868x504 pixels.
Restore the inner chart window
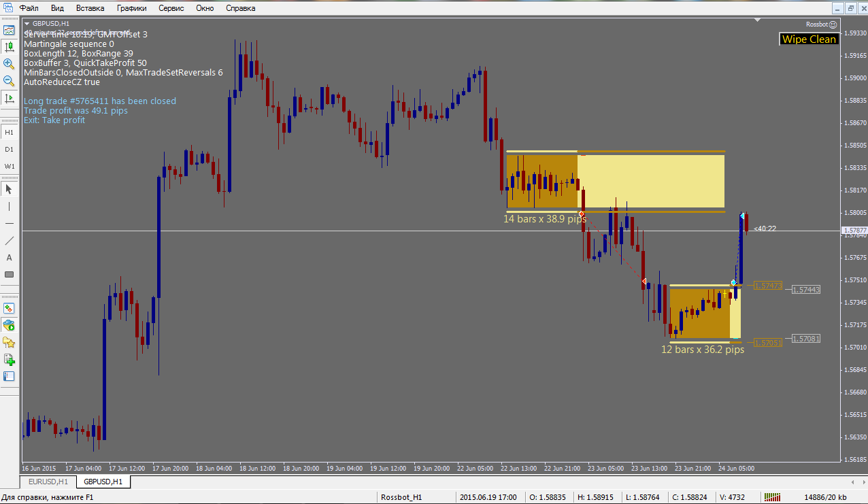click(850, 8)
